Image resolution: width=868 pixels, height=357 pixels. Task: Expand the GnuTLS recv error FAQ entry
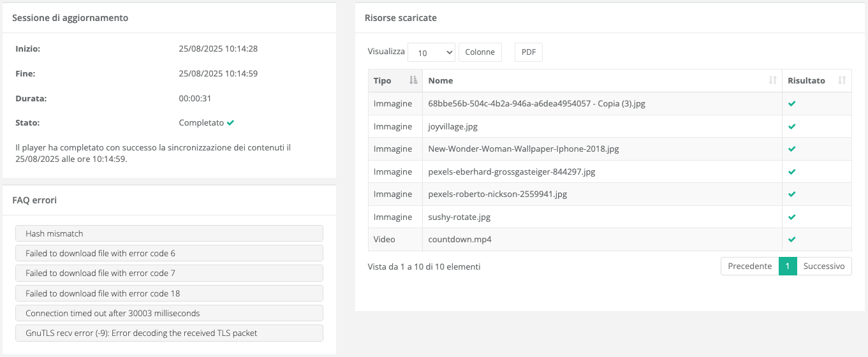pos(169,333)
